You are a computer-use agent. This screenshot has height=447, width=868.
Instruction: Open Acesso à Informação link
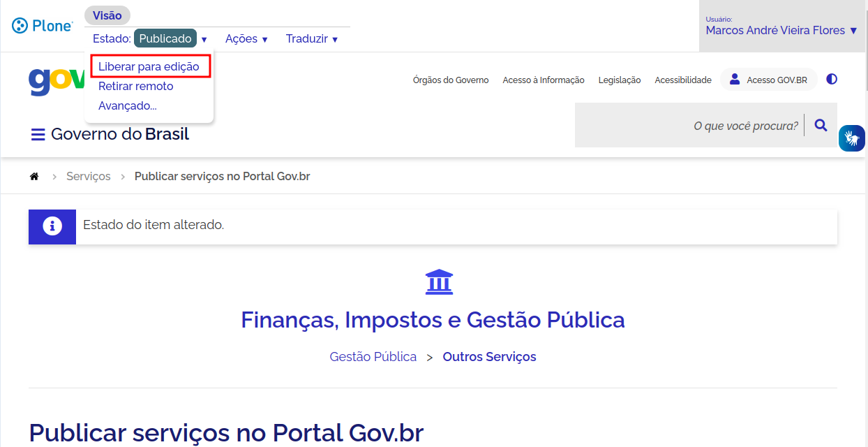click(x=544, y=80)
